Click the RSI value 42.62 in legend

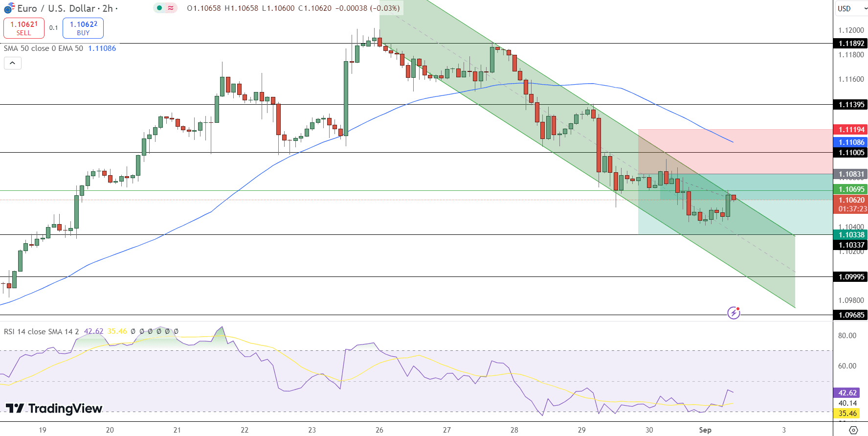(x=93, y=331)
